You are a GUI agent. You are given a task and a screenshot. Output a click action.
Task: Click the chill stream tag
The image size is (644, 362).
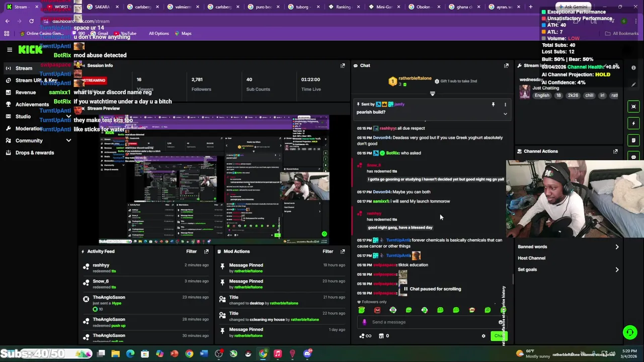click(589, 96)
